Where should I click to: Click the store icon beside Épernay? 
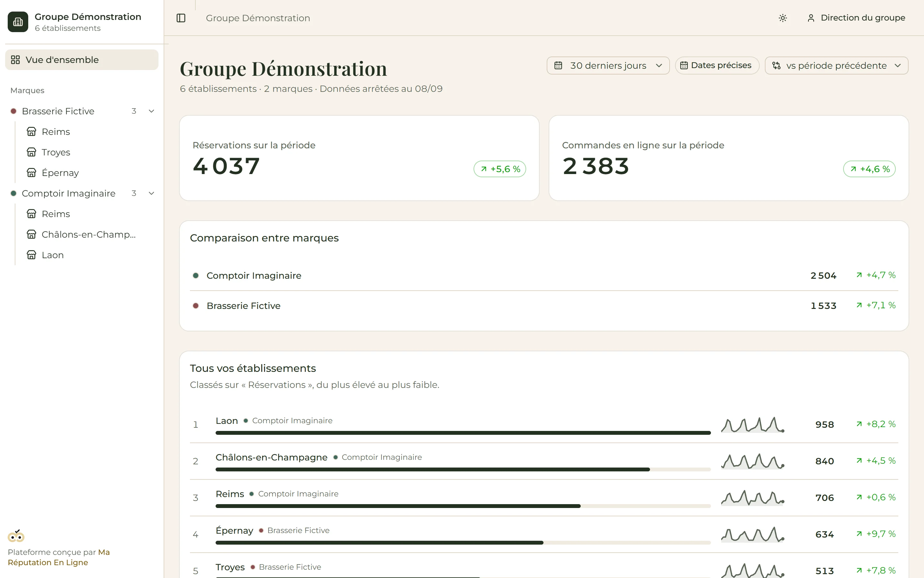(x=31, y=173)
